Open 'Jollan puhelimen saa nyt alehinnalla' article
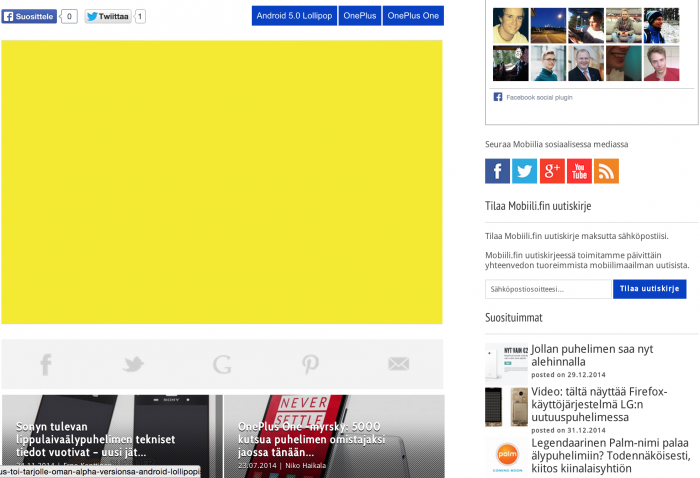 pyautogui.click(x=592, y=355)
